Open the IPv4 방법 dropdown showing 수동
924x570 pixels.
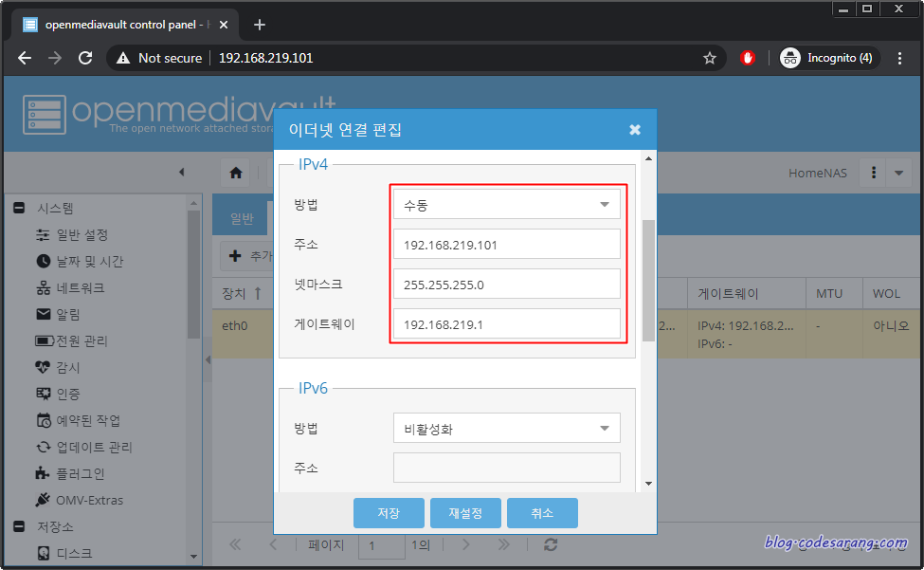(x=507, y=205)
